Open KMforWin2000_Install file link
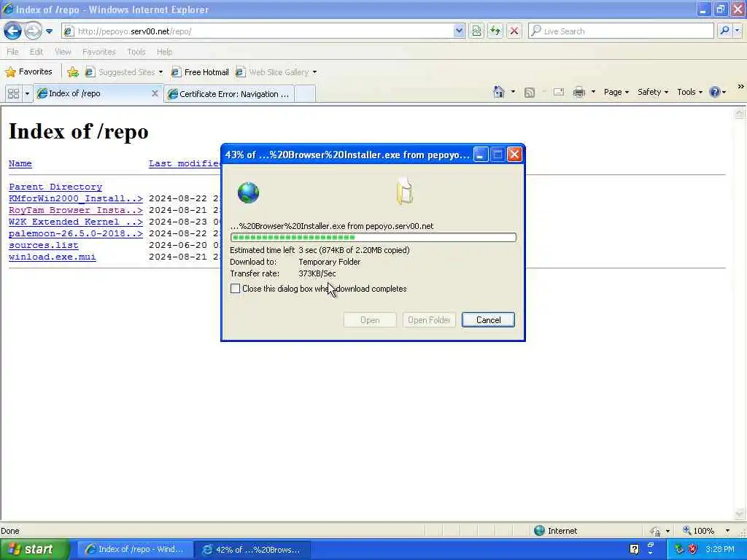 pos(76,198)
